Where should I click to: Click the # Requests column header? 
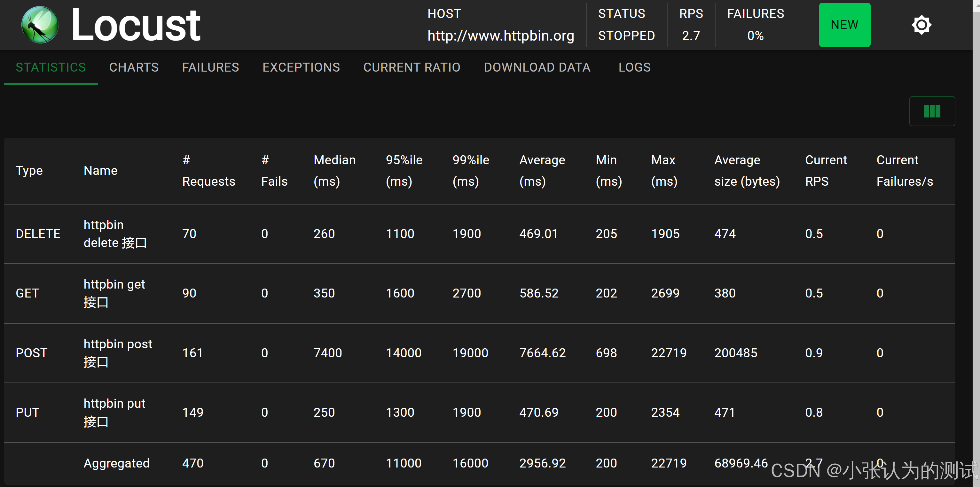click(x=208, y=170)
